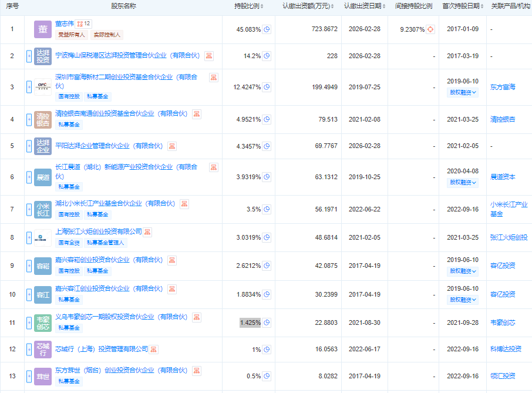Click the pie chart icon next to 45.083%
The image size is (532, 393).
coord(267,29)
